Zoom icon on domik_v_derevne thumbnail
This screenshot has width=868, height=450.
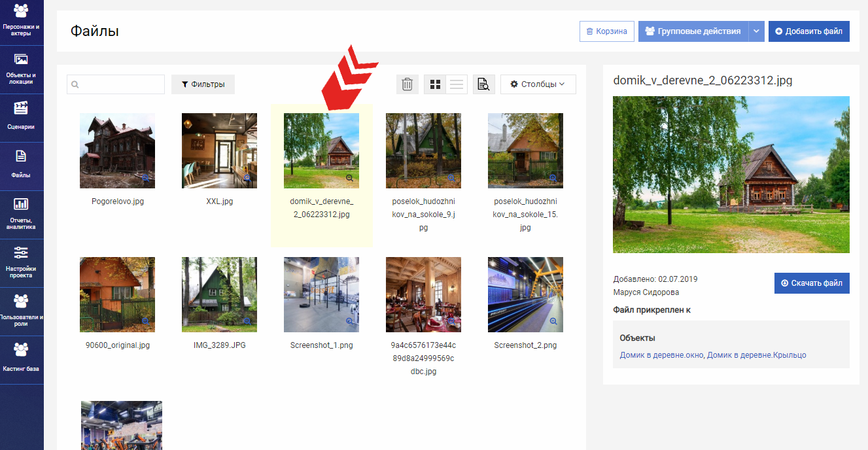coord(349,178)
